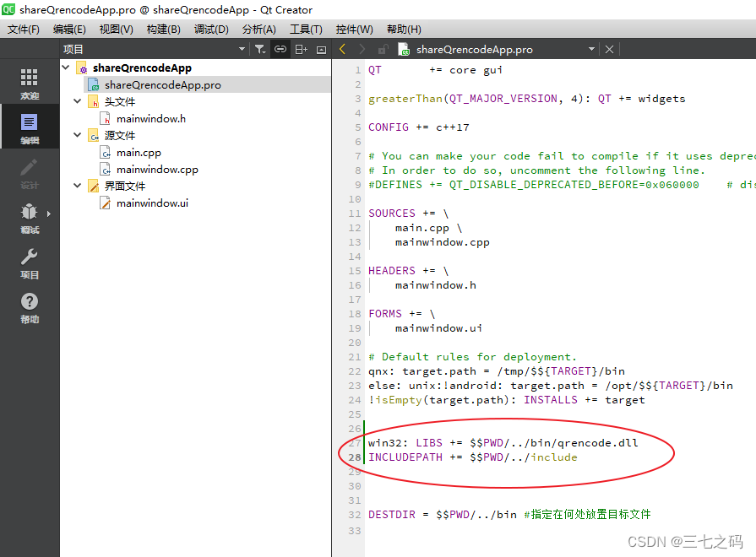
Task: Toggle synchronize with editor link icon
Action: 280,49
